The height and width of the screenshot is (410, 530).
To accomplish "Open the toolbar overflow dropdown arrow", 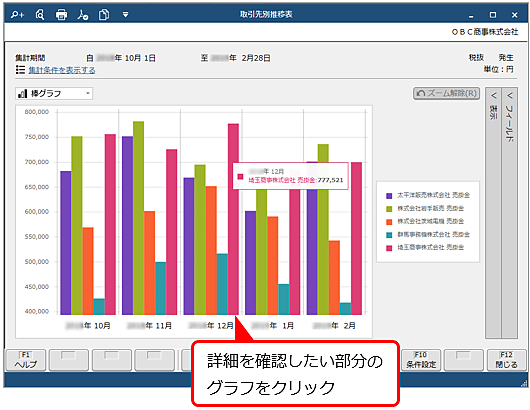I will (125, 15).
